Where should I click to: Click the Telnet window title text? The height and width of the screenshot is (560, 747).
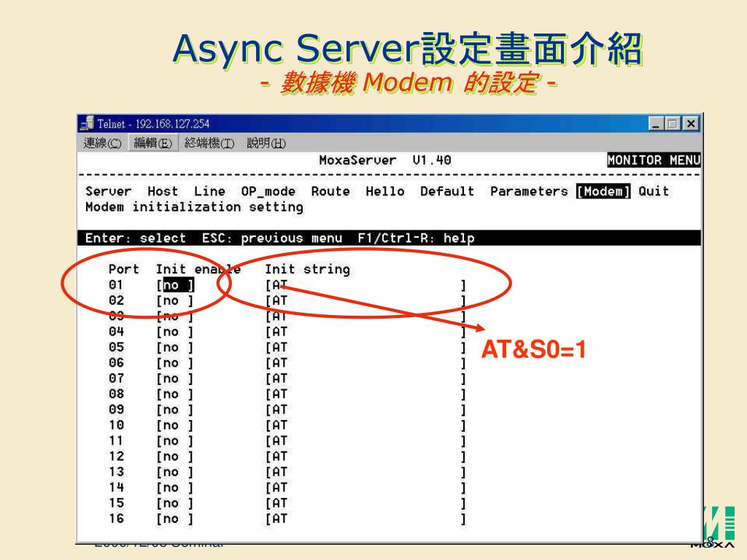click(x=153, y=124)
